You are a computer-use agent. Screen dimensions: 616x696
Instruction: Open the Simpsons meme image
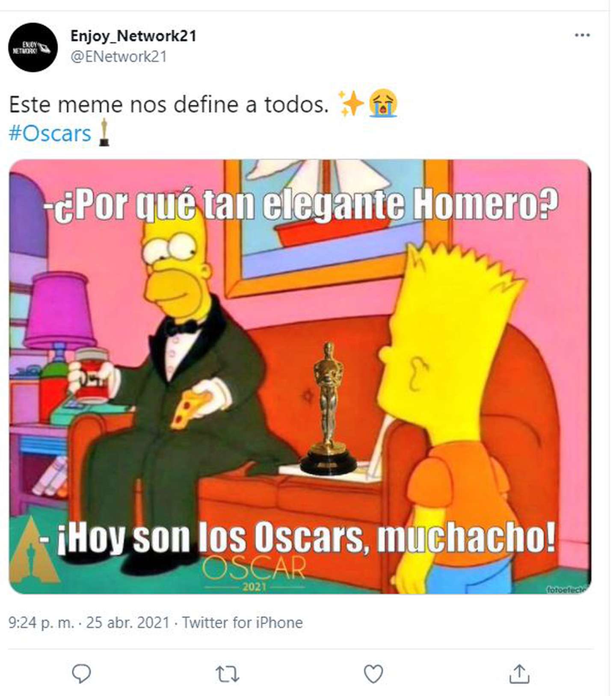pyautogui.click(x=300, y=377)
